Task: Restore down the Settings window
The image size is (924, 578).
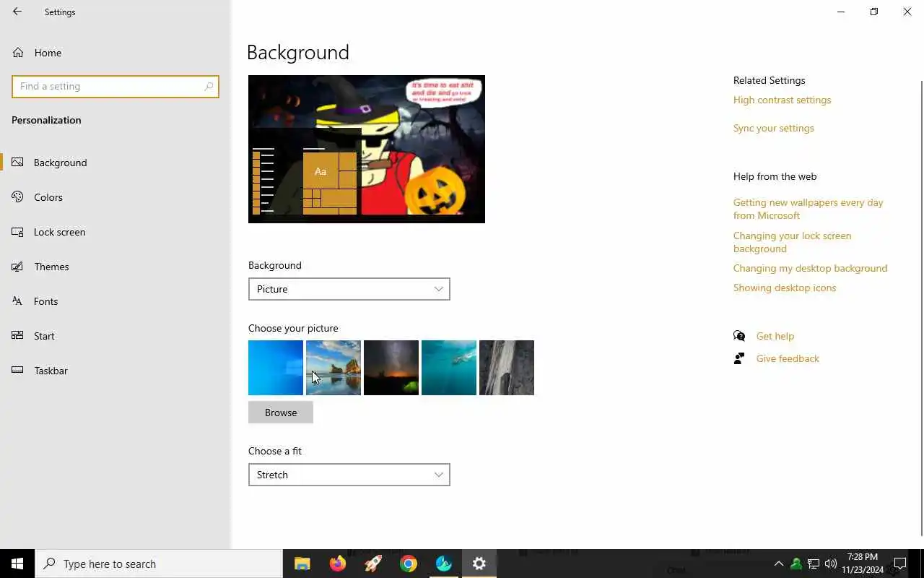Action: [874, 12]
